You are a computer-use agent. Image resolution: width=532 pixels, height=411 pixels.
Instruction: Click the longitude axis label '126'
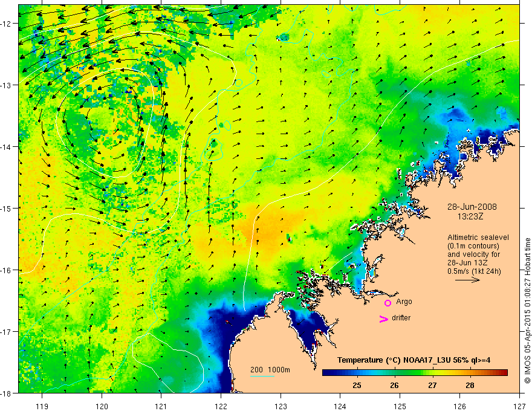459,406
